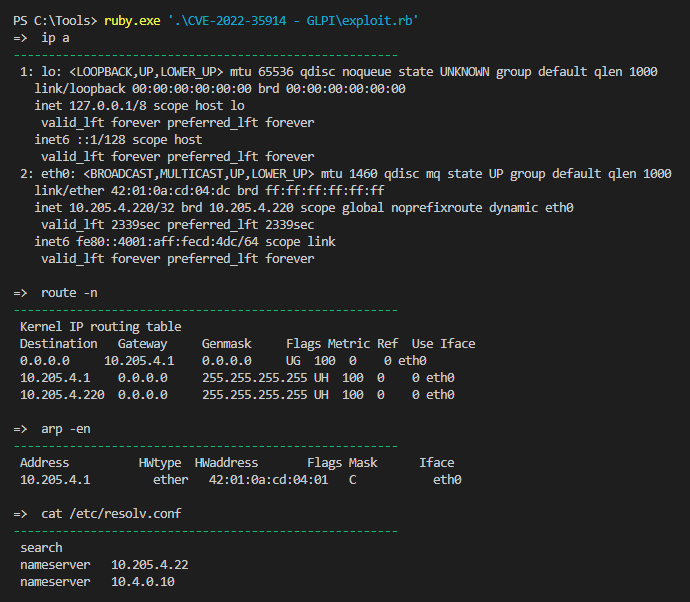Click nameserver address 10.4.0.10
The width and height of the screenshot is (690, 602).
pyautogui.click(x=143, y=582)
